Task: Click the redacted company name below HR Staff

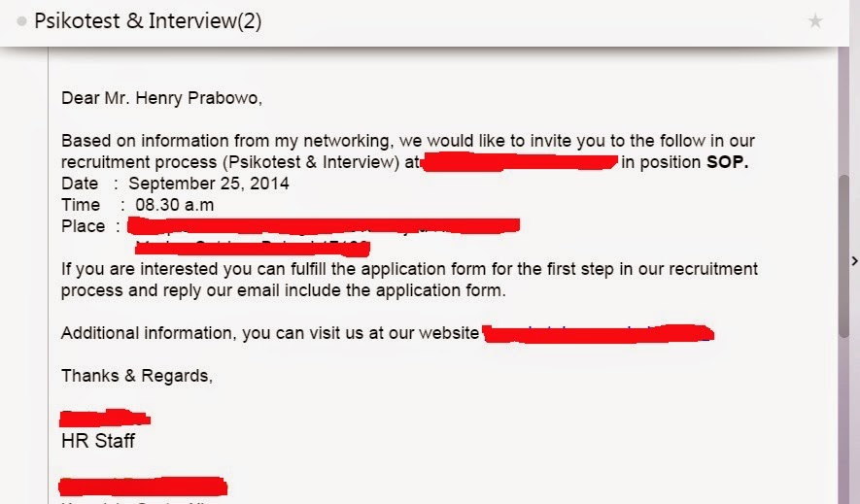Action: pyautogui.click(x=143, y=487)
